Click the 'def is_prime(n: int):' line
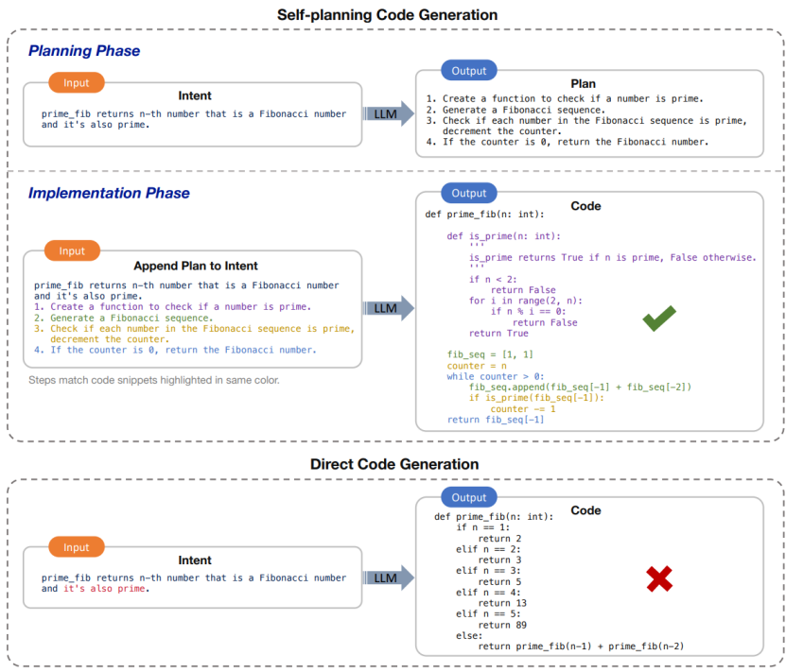Viewport: 786px width, 672px height. click(x=504, y=236)
